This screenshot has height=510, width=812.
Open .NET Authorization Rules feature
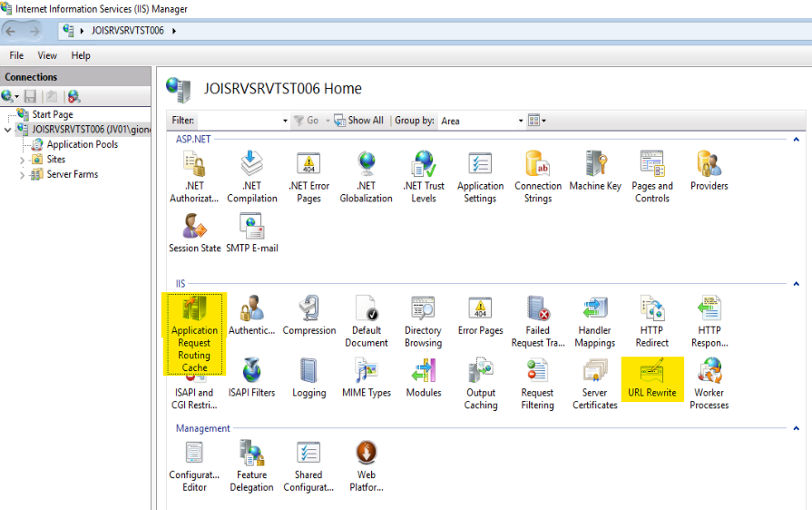click(x=194, y=177)
